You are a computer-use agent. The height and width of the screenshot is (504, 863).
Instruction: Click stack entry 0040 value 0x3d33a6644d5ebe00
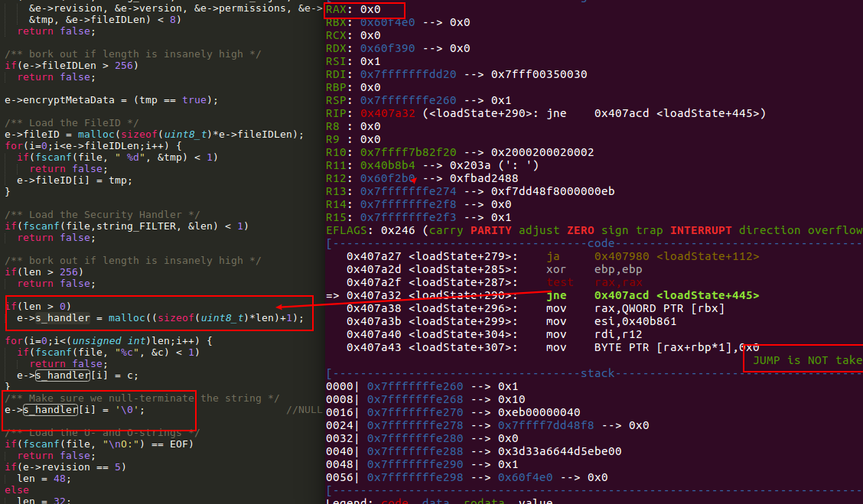tap(560, 451)
